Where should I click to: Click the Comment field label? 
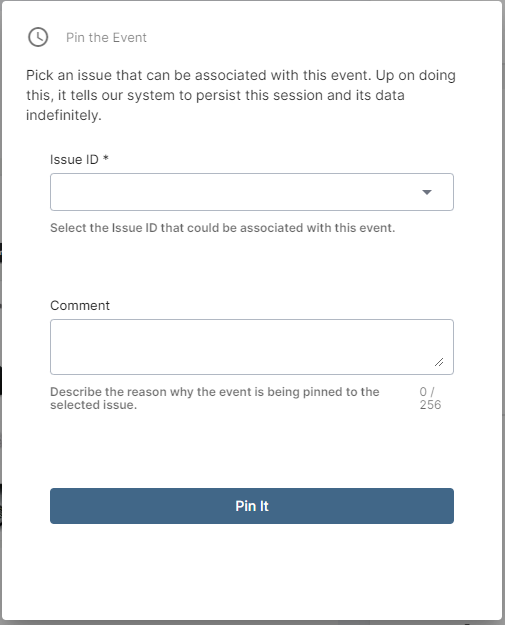80,305
